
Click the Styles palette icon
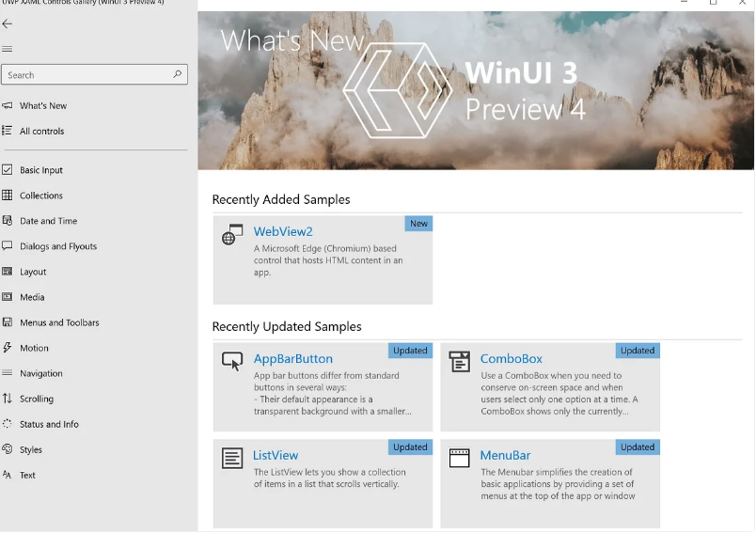8,449
